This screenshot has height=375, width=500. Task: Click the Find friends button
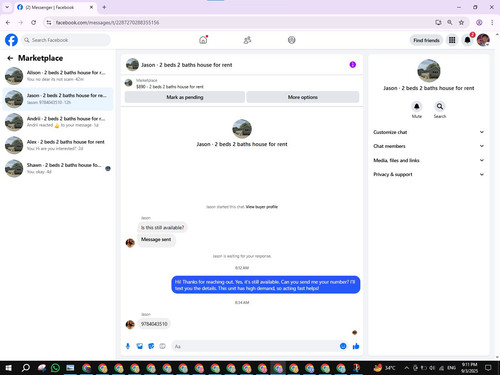426,40
